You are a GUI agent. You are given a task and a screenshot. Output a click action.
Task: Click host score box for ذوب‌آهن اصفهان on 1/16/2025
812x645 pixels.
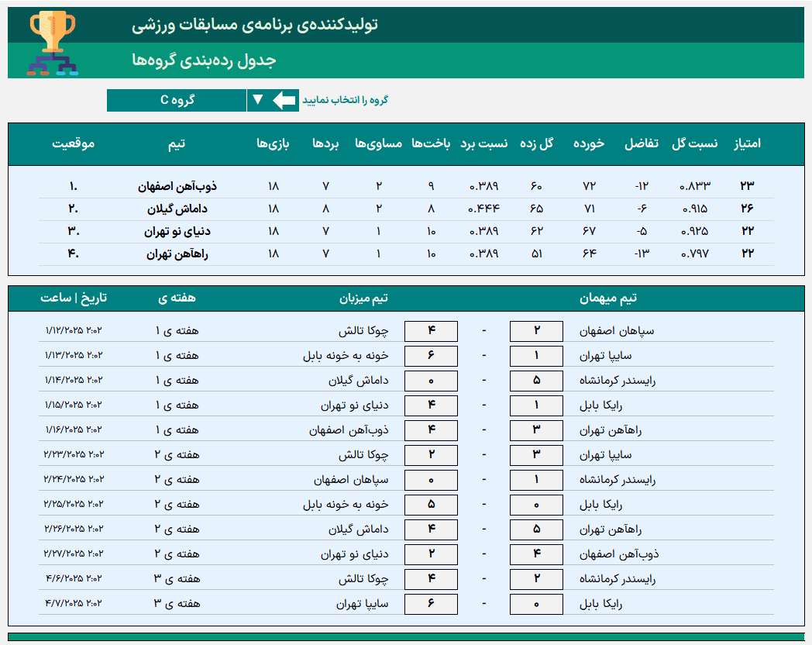(431, 430)
